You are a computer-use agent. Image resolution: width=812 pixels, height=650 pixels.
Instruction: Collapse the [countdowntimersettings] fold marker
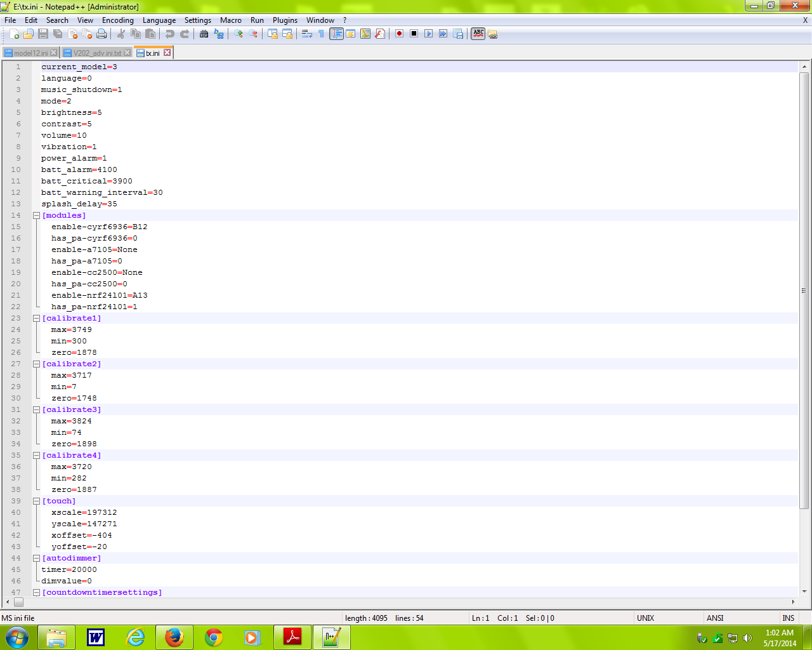pos(36,593)
